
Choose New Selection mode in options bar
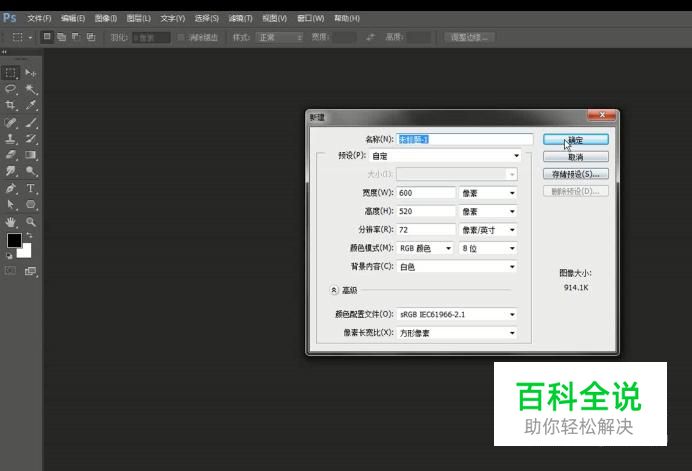pyautogui.click(x=47, y=37)
